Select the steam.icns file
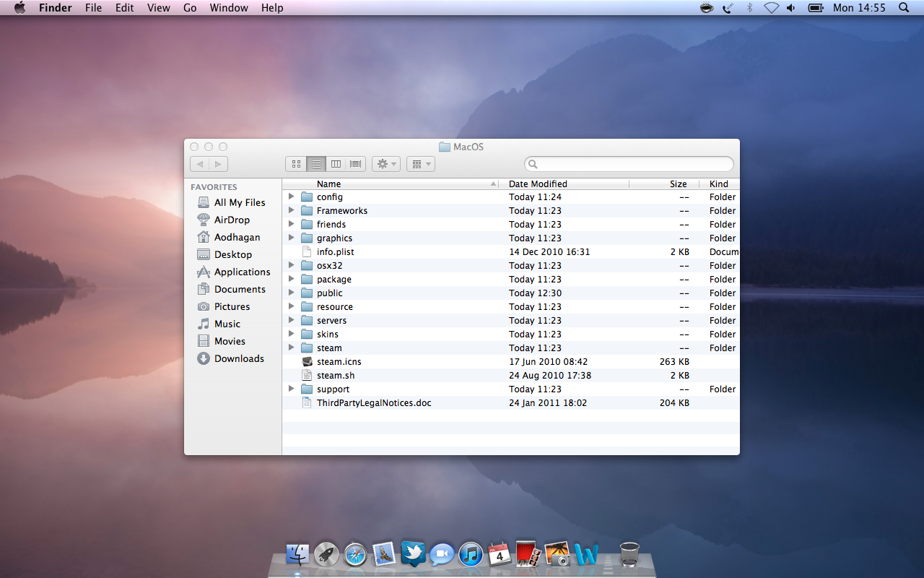924x578 pixels. click(x=511, y=361)
